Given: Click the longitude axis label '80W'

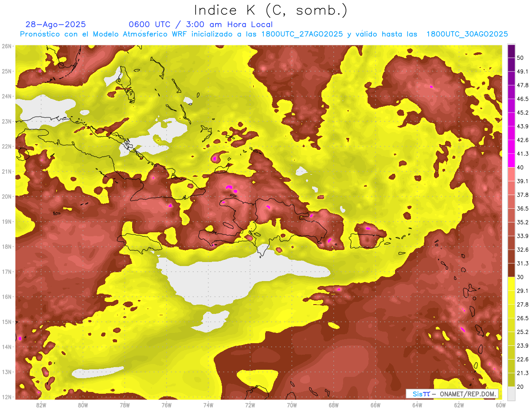Looking at the screenshot, I should pyautogui.click(x=83, y=405).
